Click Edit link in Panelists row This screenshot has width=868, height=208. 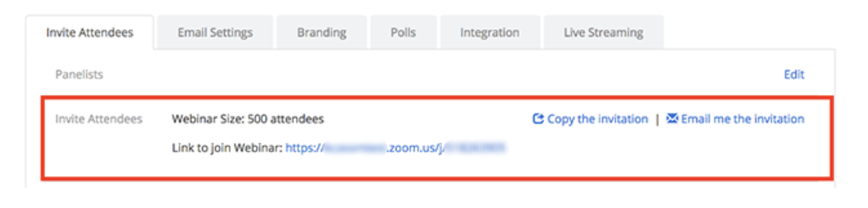(x=793, y=74)
